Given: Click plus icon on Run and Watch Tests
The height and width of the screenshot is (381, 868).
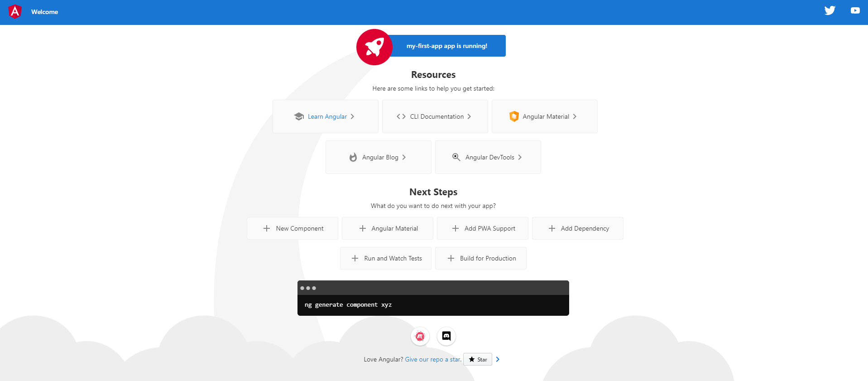Looking at the screenshot, I should (x=355, y=258).
